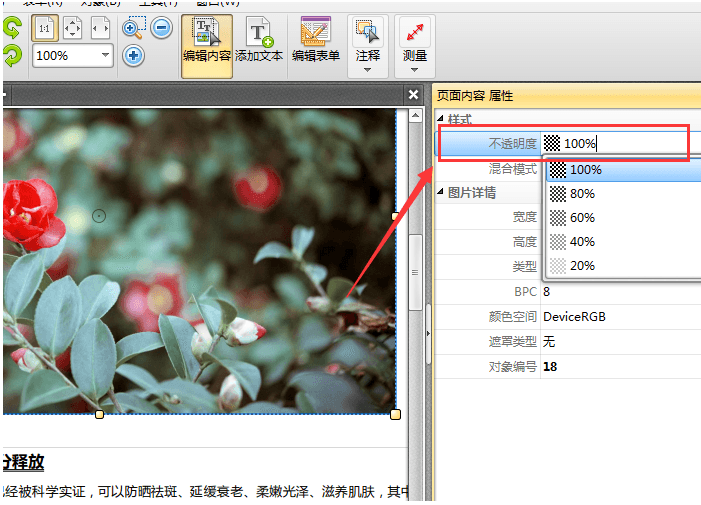Select the BPC value 8

click(x=546, y=292)
